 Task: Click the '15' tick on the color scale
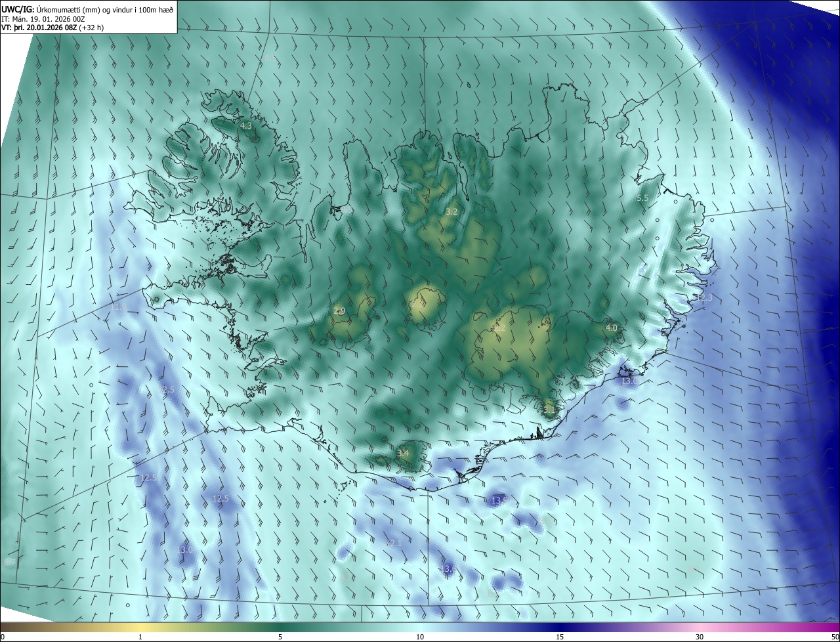[x=560, y=637]
